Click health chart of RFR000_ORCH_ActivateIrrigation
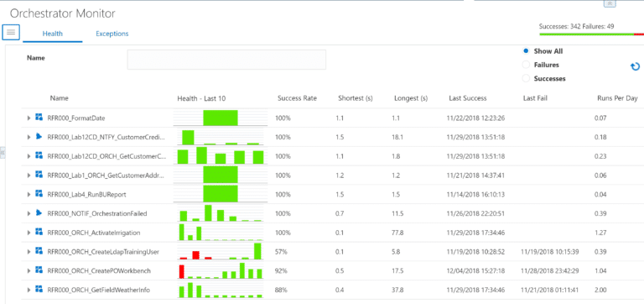Image resolution: width=644 pixels, height=304 pixels. (221, 233)
